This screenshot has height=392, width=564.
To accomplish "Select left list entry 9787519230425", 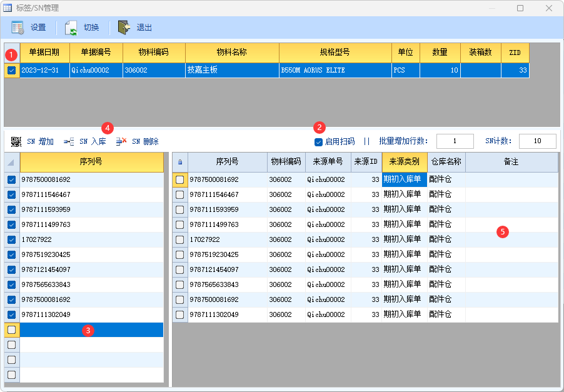I will (92, 254).
